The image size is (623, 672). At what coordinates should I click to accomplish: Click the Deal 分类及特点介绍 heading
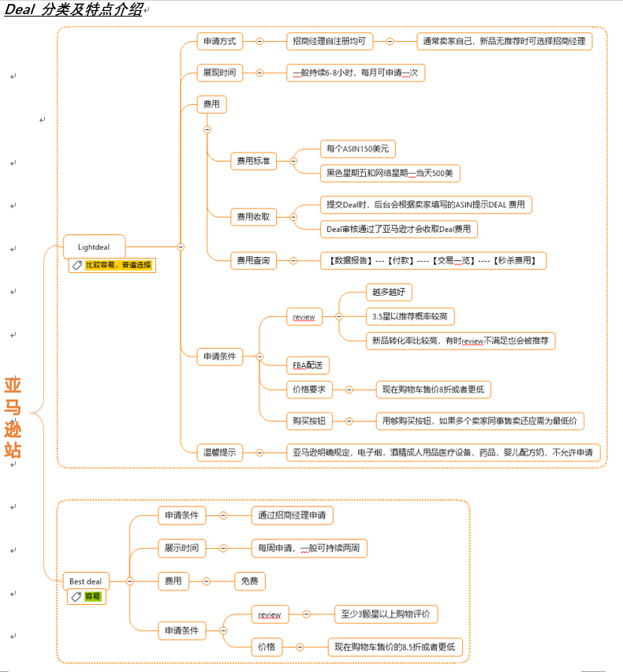pyautogui.click(x=73, y=9)
